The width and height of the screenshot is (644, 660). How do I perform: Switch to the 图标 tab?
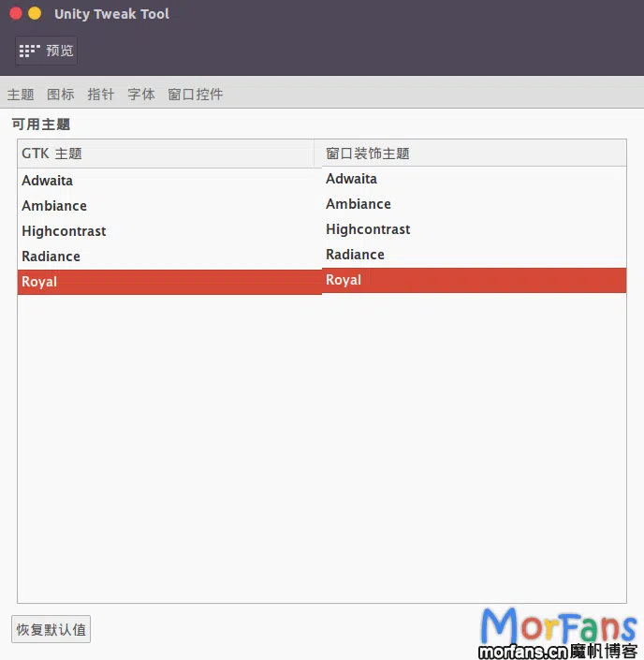click(61, 95)
